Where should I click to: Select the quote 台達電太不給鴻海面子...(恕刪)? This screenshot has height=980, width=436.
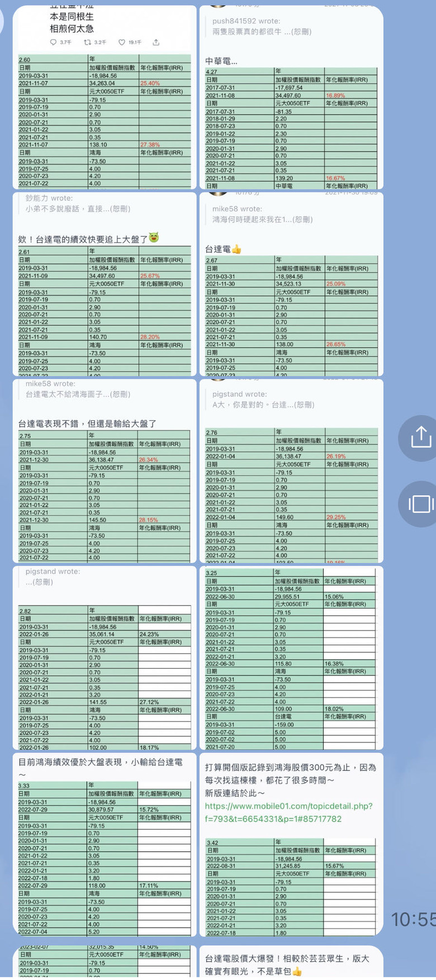pos(78,394)
